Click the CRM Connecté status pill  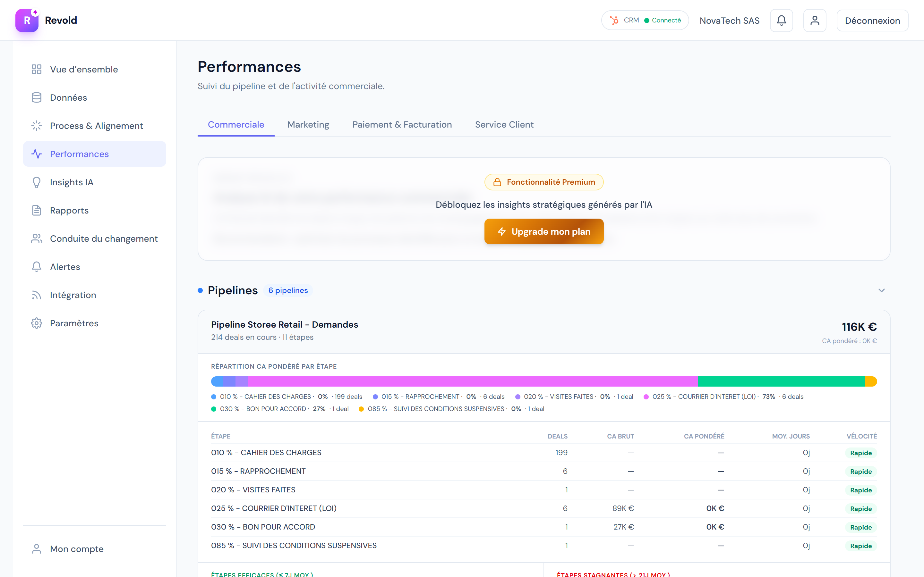(x=645, y=20)
